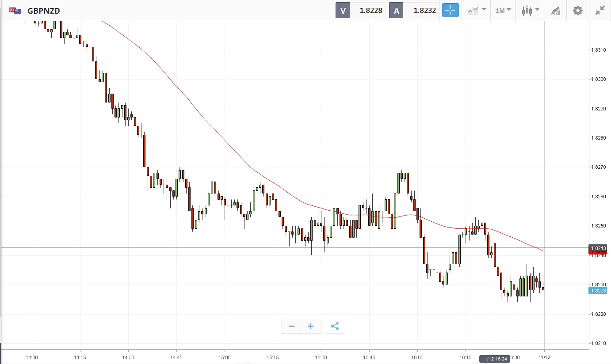Open chart settings gear
The height and width of the screenshot is (364, 611).
point(578,11)
